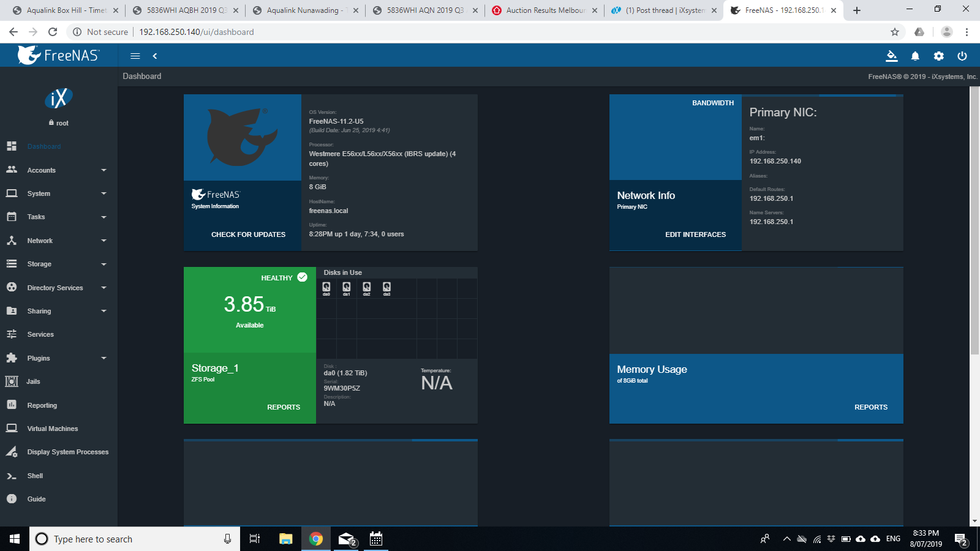
Task: Expand the Sharing menu arrow
Action: [x=104, y=311]
